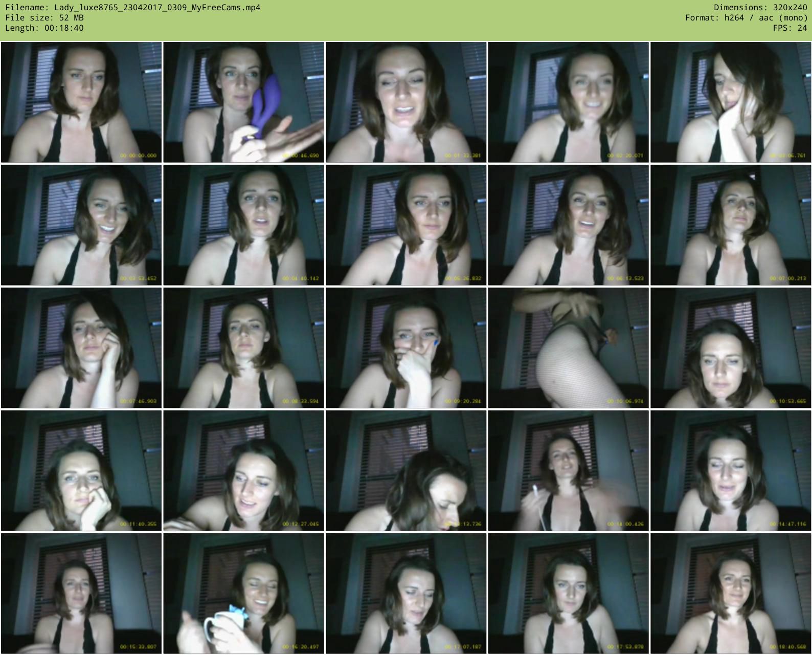Screen dimensions: 812x655
Task: Pick the thumbnail at timestamp 00:13:13.736
Action: [406, 471]
